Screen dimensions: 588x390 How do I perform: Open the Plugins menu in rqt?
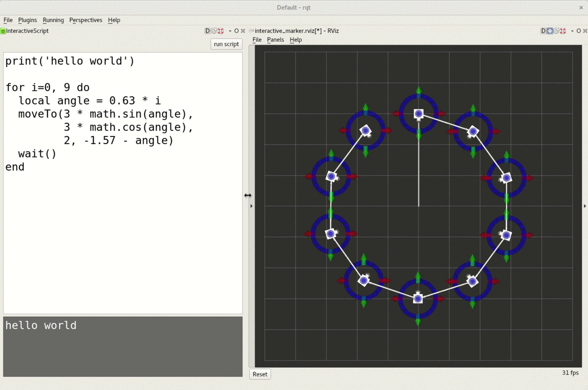coord(27,20)
